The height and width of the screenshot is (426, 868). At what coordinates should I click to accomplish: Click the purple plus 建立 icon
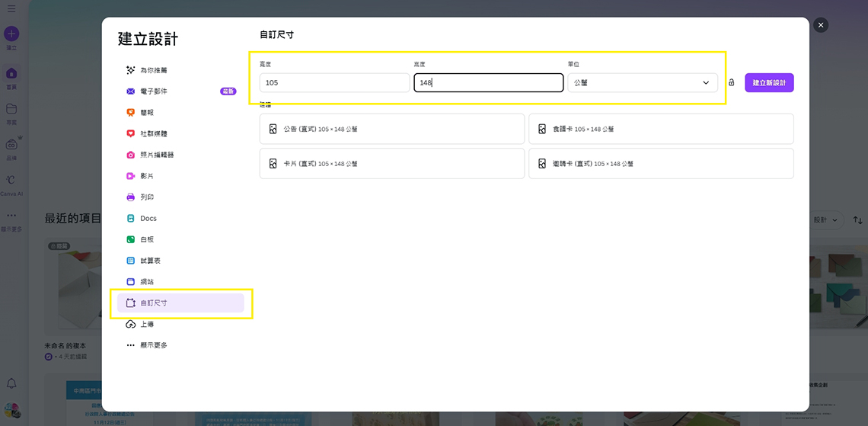tap(11, 34)
